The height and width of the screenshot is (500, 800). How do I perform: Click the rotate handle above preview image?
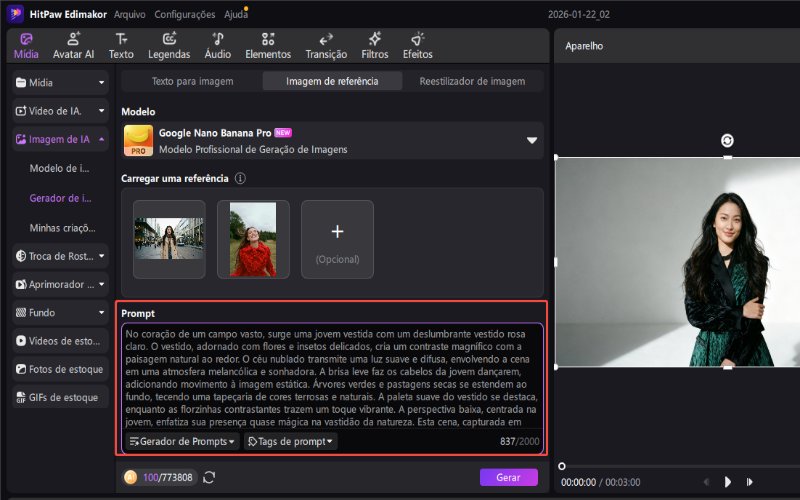727,140
